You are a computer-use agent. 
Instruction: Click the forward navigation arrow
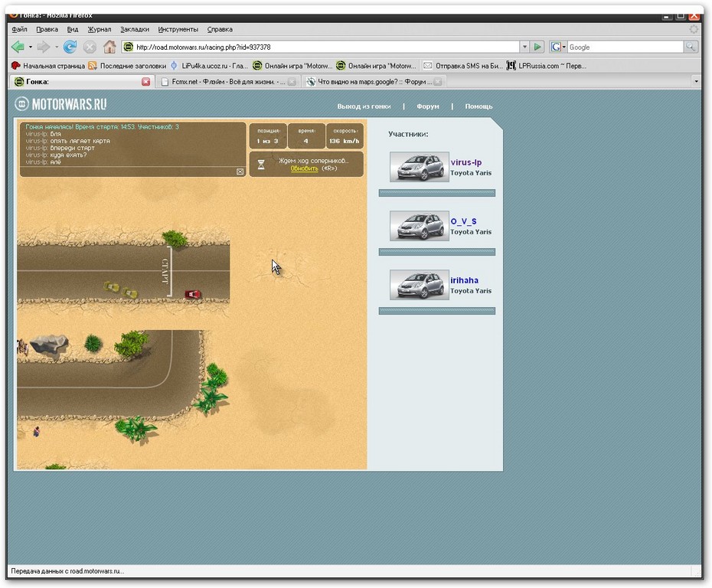(44, 47)
